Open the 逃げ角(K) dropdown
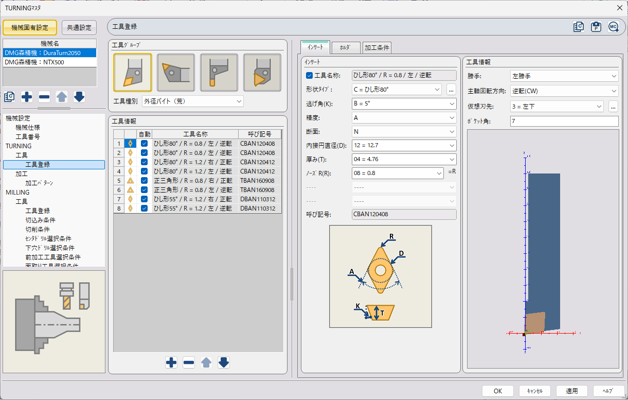The image size is (628, 400). tap(403, 104)
